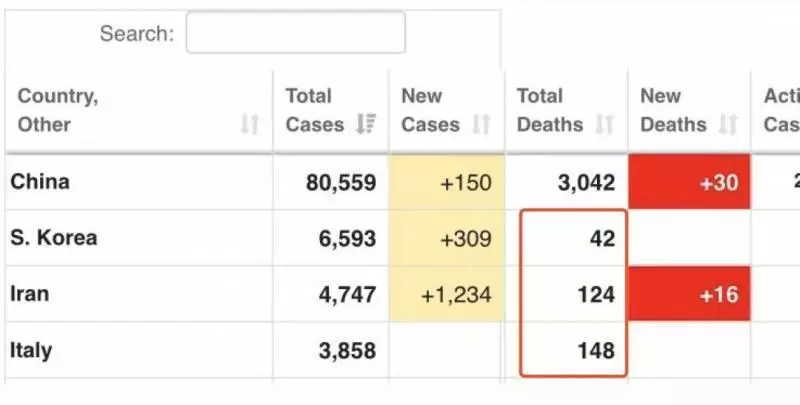Viewport: 800px width, 405px height.
Task: Open the Italy country entry
Action: click(x=31, y=350)
